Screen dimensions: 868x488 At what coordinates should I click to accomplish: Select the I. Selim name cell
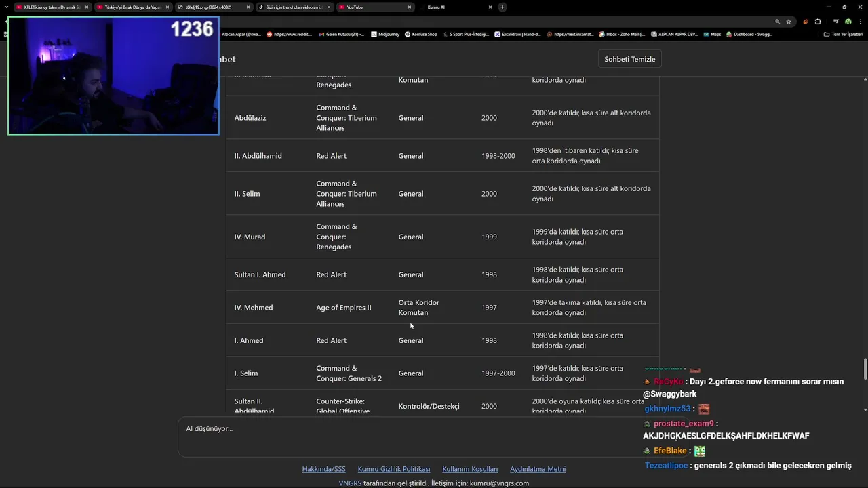[x=245, y=373]
